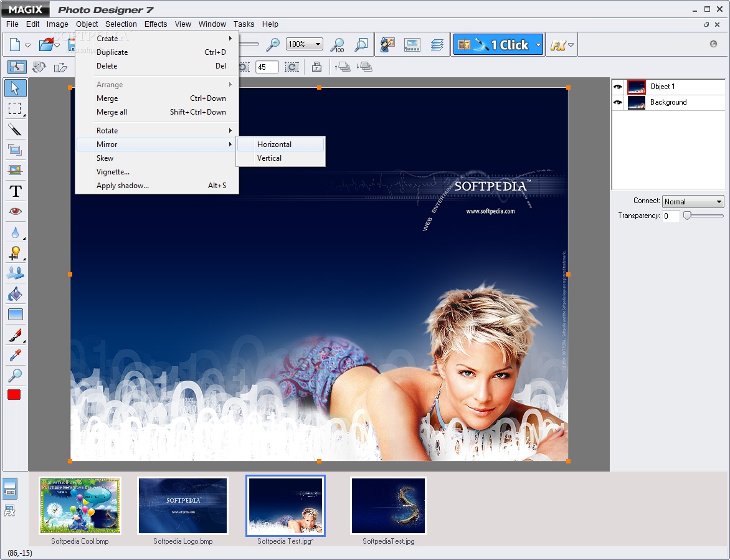Select the magnifier zoom tool in sidebar

15,375
